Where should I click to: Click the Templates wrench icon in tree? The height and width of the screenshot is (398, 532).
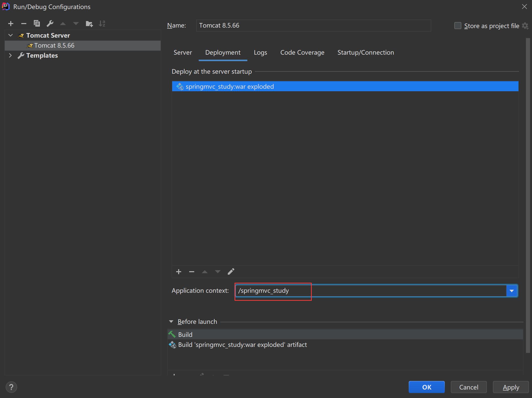tap(21, 56)
